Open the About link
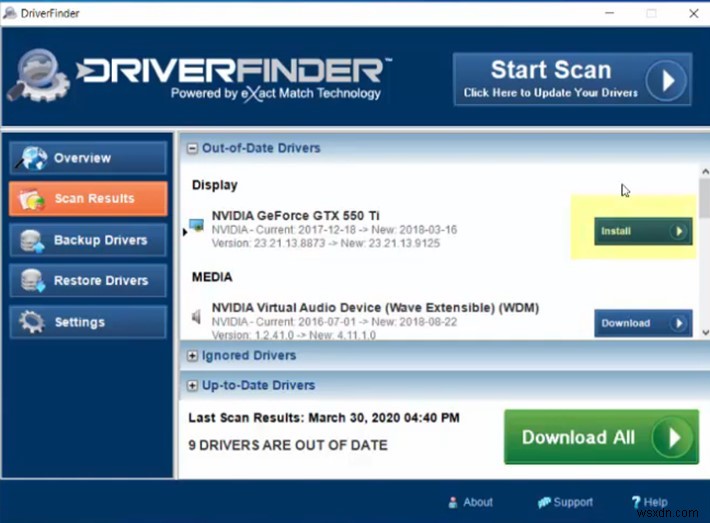710x523 pixels. click(470, 502)
